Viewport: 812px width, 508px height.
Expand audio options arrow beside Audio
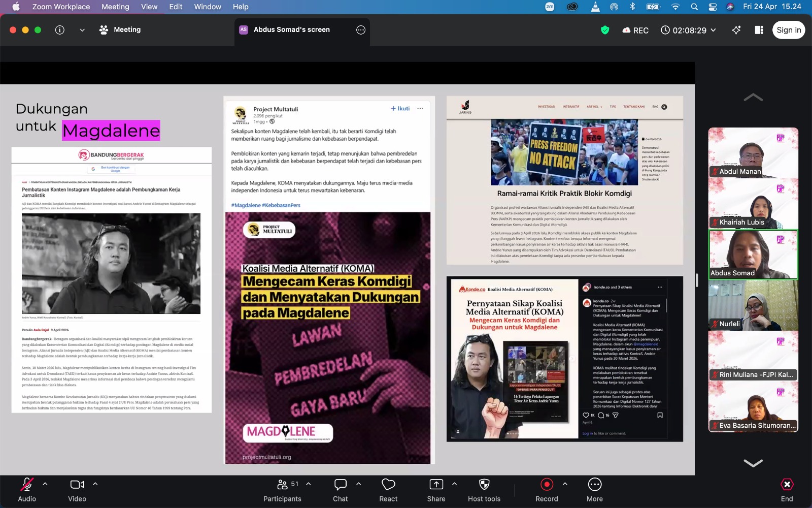tap(45, 484)
